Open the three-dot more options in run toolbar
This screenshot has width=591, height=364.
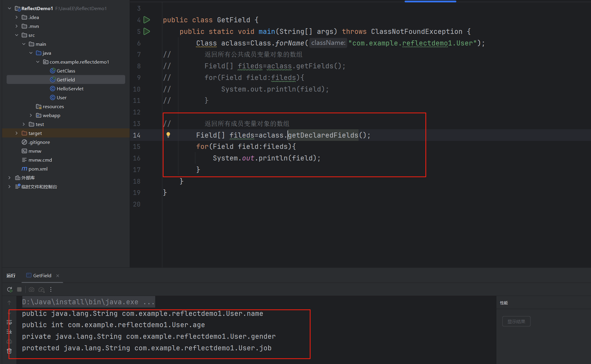(x=51, y=289)
